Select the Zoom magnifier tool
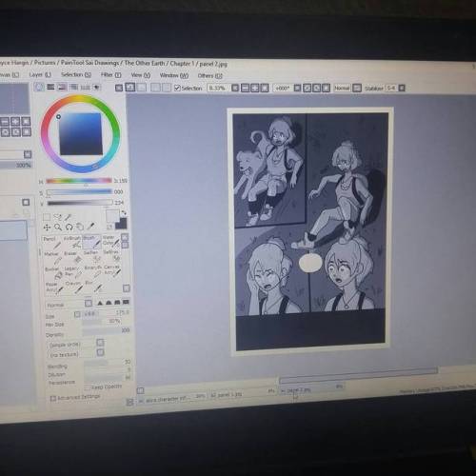This screenshot has width=476, height=476. pos(58,228)
